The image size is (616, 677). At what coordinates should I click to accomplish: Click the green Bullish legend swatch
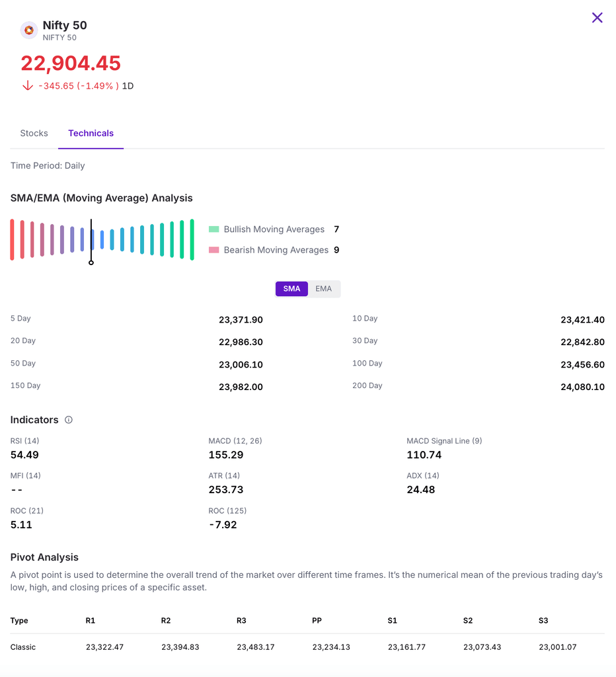coord(213,229)
